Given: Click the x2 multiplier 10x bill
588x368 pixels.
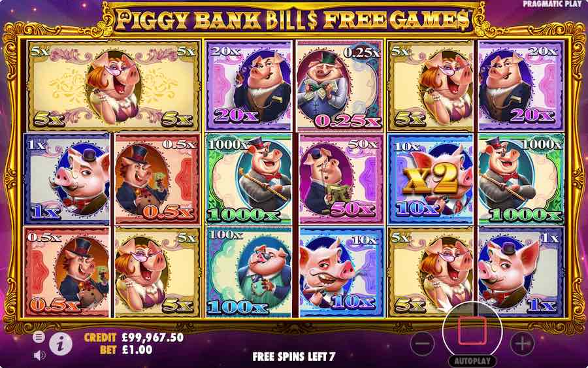Looking at the screenshot, I should [431, 179].
